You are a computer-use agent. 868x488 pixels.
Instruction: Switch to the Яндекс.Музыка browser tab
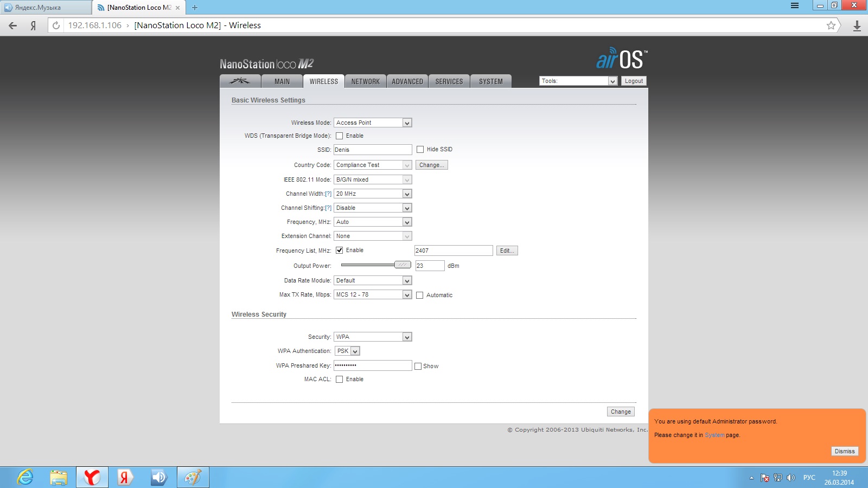[46, 8]
